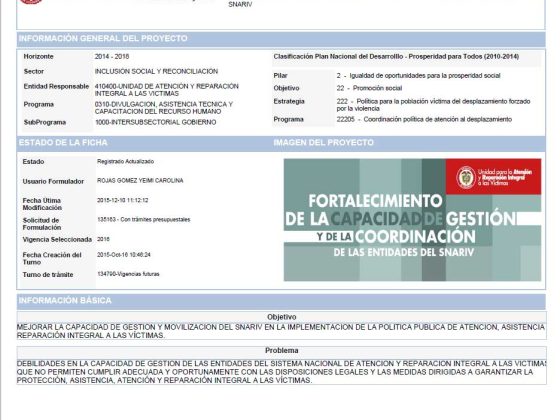Select the Imagen del Proyecto header
This screenshot has height=420, width=560.
(323, 142)
